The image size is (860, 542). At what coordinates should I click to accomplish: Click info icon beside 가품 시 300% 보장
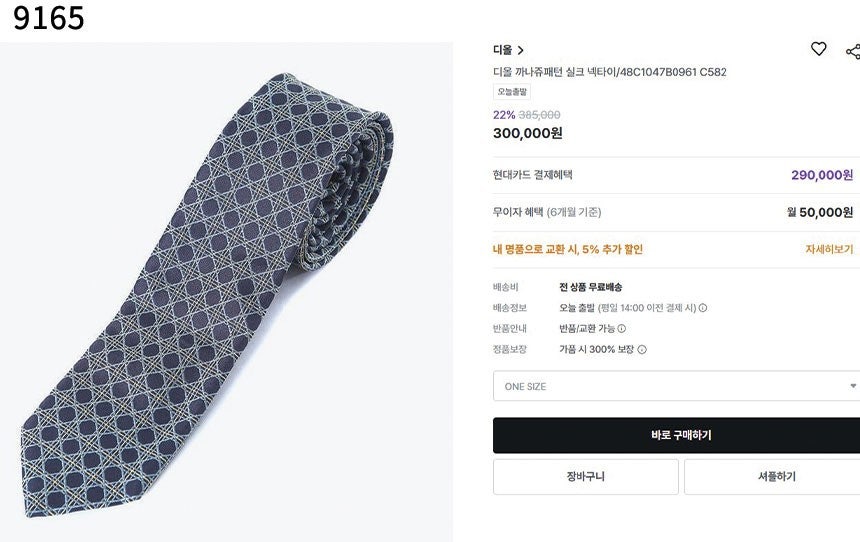(x=642, y=350)
